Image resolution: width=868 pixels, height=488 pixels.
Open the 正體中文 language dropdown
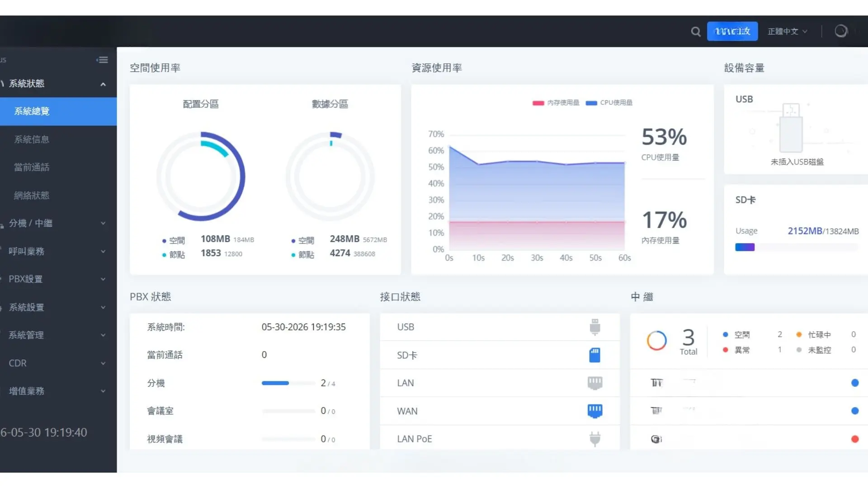point(787,32)
